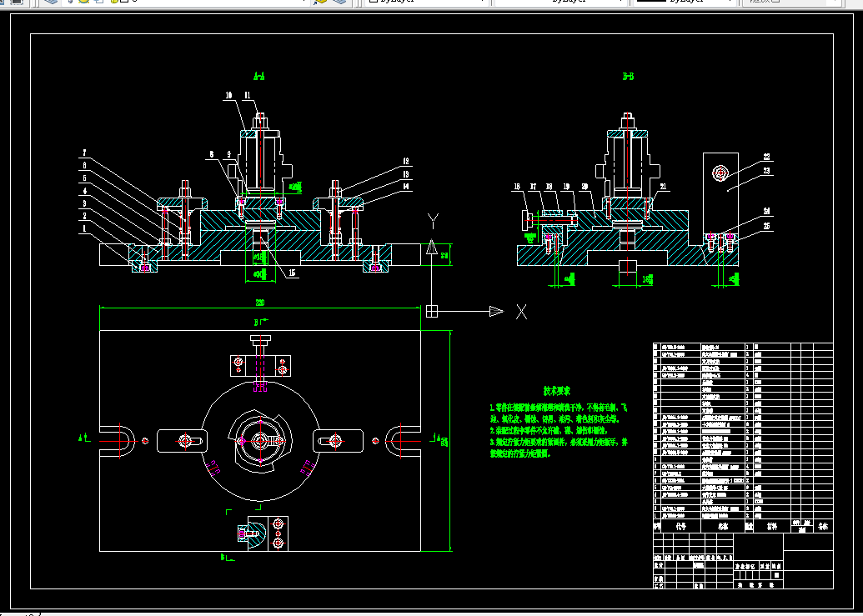Click the section marker B above the plan view
Viewport: 863px width, 616px height.
tap(256, 321)
